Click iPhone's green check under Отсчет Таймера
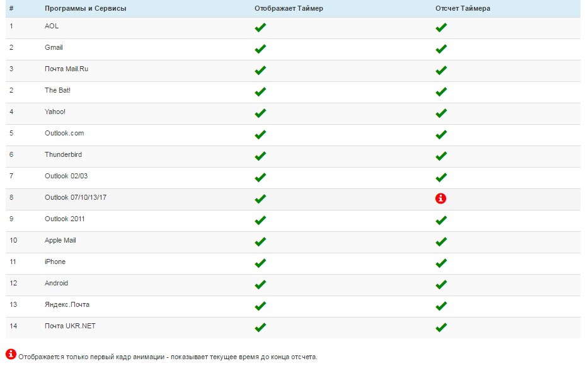Viewport: 588px width, 368px height. [x=441, y=263]
